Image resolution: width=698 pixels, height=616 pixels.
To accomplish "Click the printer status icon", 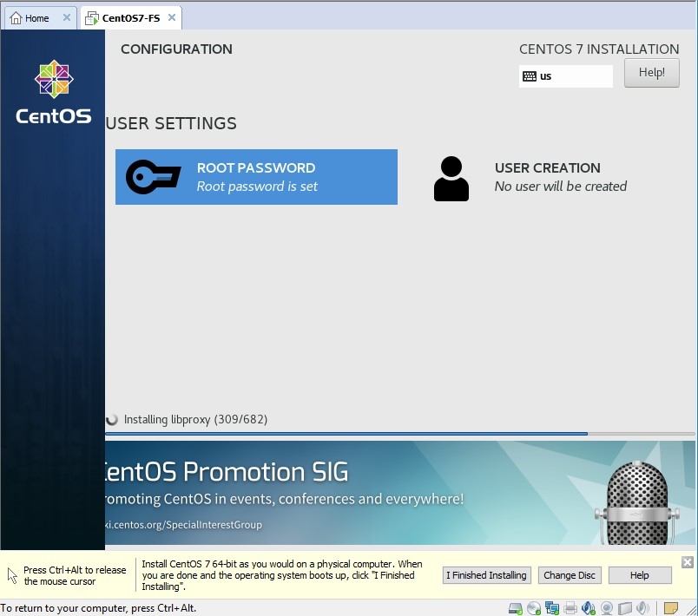I will [x=570, y=608].
